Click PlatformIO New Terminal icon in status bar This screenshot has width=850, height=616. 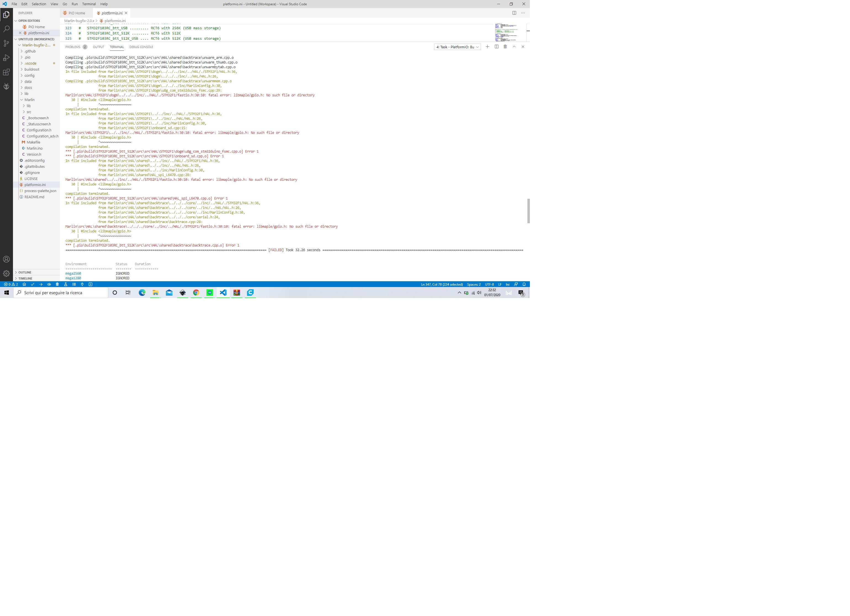tap(90, 284)
